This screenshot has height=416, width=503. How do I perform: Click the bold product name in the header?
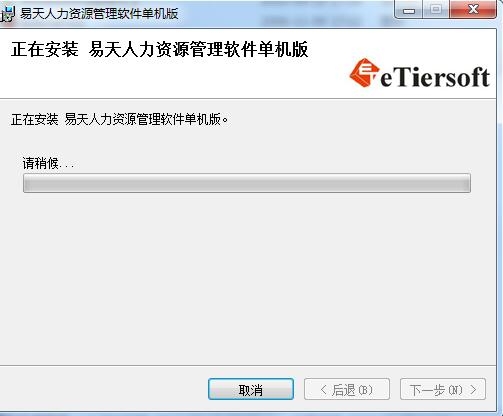[x=198, y=50]
